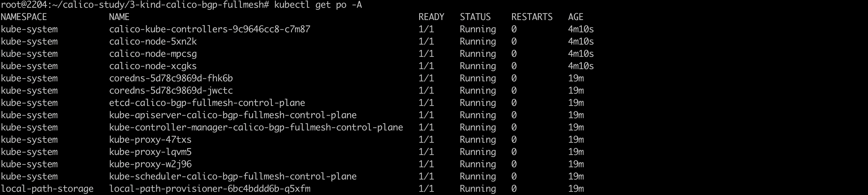The image size is (868, 195).
Task: Click the NAME column header
Action: tap(119, 17)
